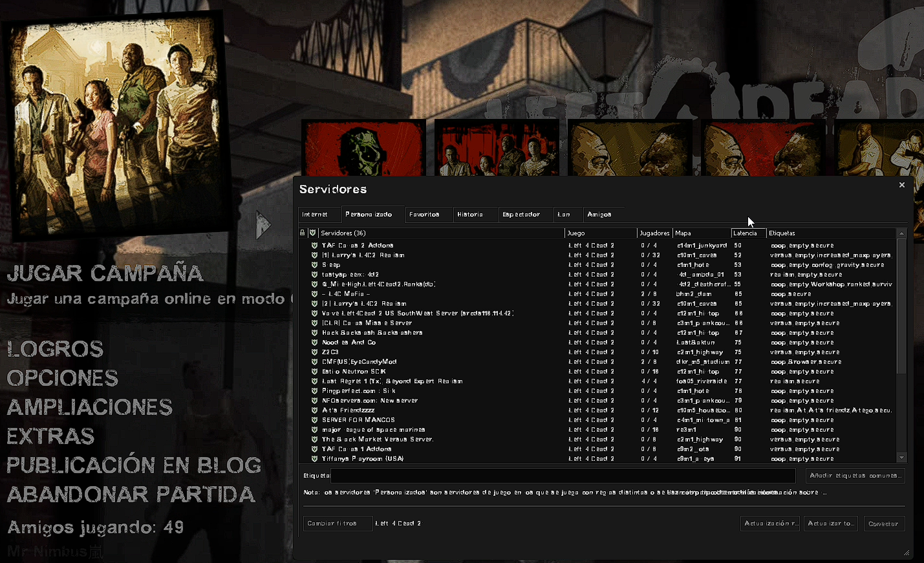
Task: Click the Actualizar to... button
Action: [832, 524]
